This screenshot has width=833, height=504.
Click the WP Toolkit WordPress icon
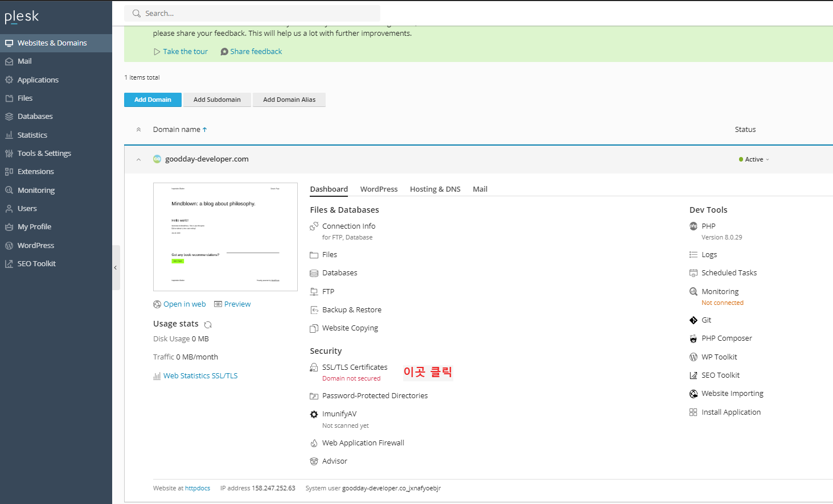(694, 357)
